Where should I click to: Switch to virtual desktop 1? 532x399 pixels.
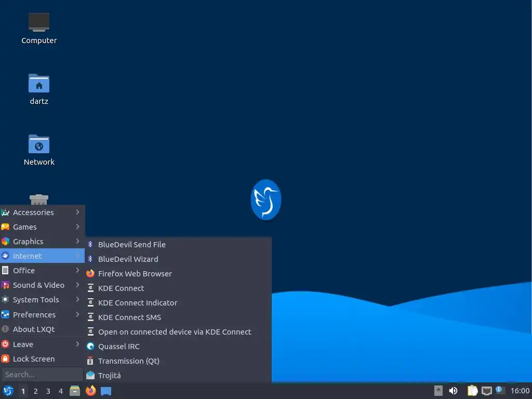click(x=23, y=391)
